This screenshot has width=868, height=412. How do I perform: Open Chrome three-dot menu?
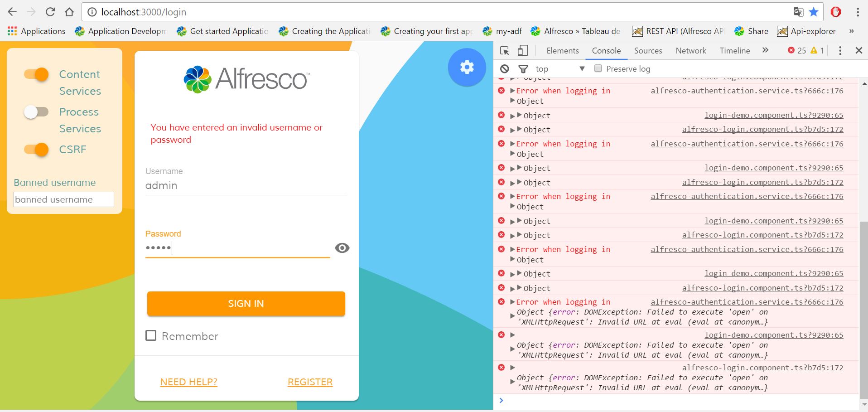tap(858, 12)
